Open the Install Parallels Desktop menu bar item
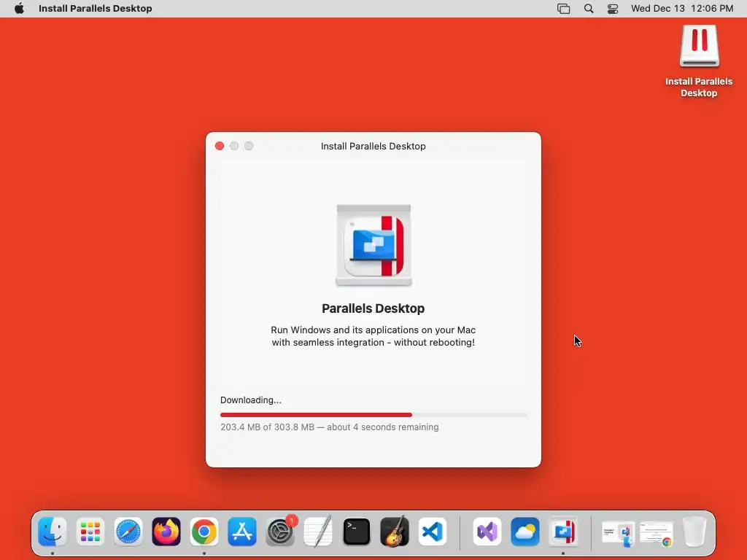Viewport: 747px width, 560px height. click(x=96, y=9)
